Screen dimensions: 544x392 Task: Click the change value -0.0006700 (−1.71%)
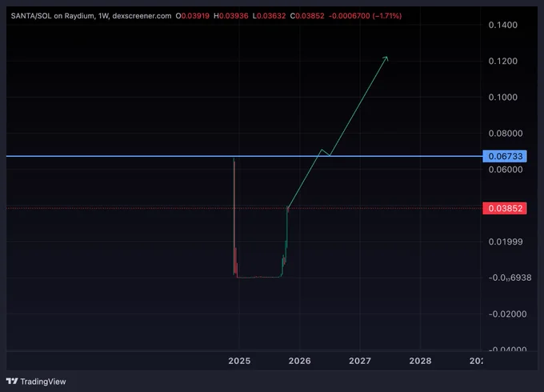(x=365, y=16)
